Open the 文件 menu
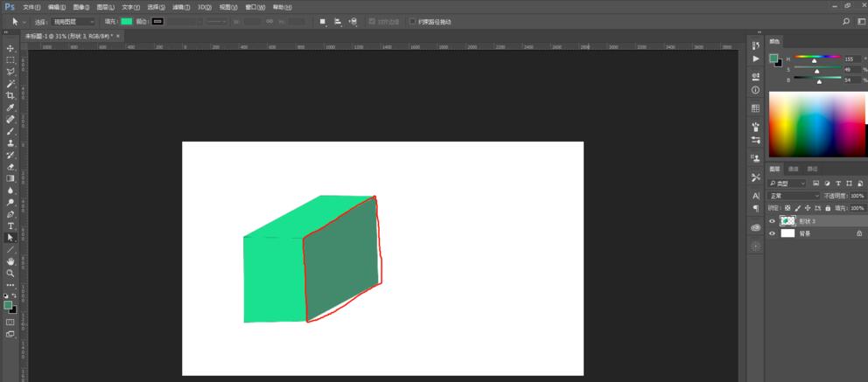Image resolution: width=868 pixels, height=382 pixels. coord(31,7)
